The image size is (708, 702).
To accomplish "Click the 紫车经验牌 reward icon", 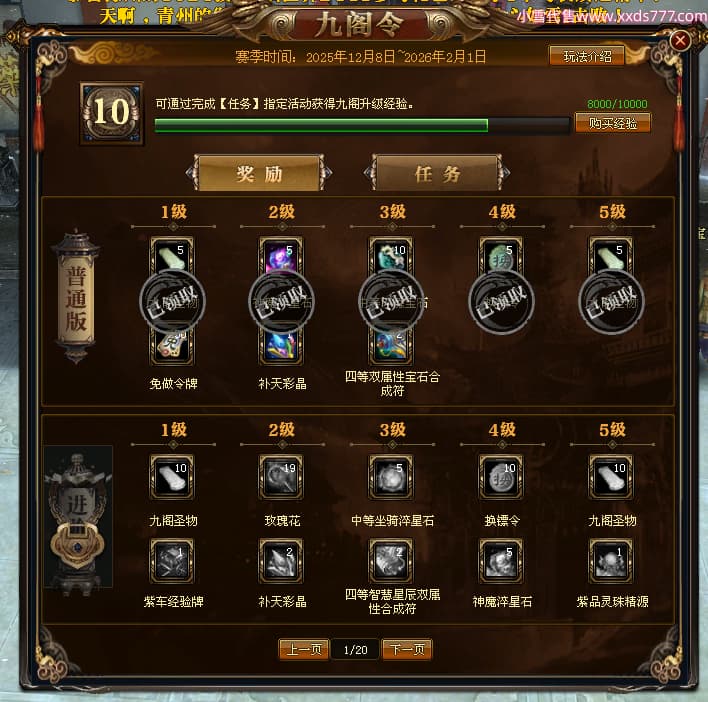I will click(x=172, y=561).
